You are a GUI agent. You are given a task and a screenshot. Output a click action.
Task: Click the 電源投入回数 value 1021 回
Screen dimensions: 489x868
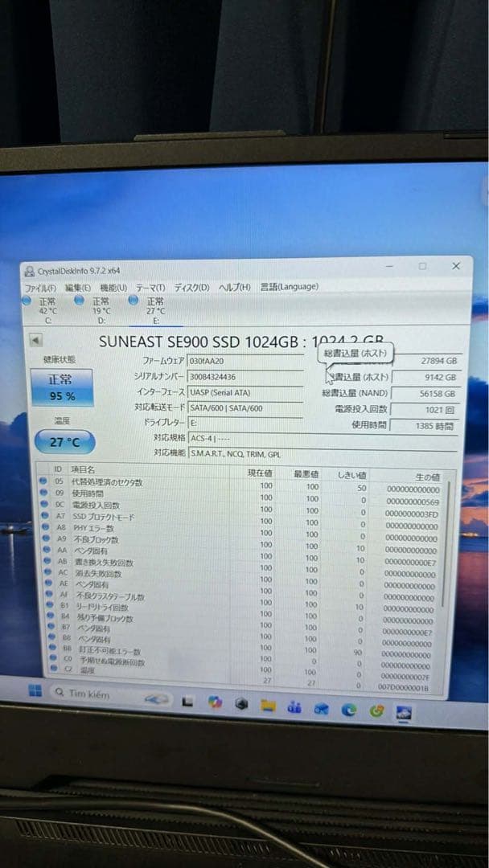pyautogui.click(x=425, y=410)
